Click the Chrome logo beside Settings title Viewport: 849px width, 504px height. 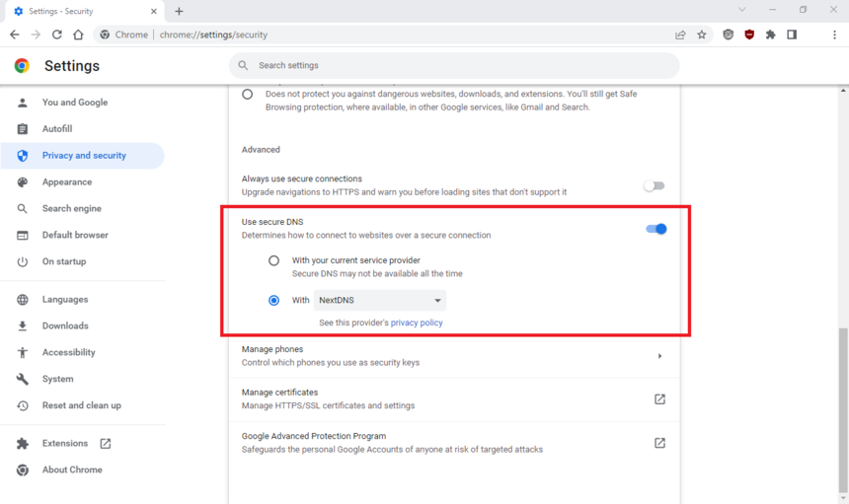coord(22,65)
